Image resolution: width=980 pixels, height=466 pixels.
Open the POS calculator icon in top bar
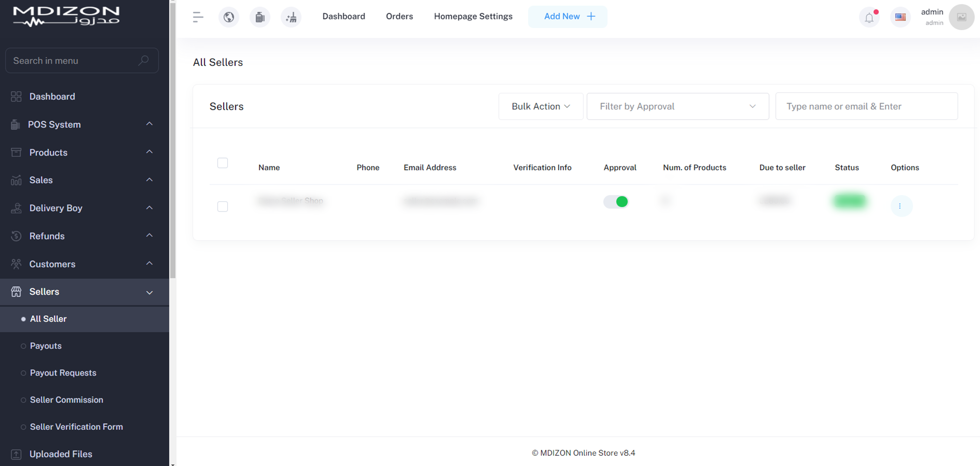pyautogui.click(x=260, y=17)
